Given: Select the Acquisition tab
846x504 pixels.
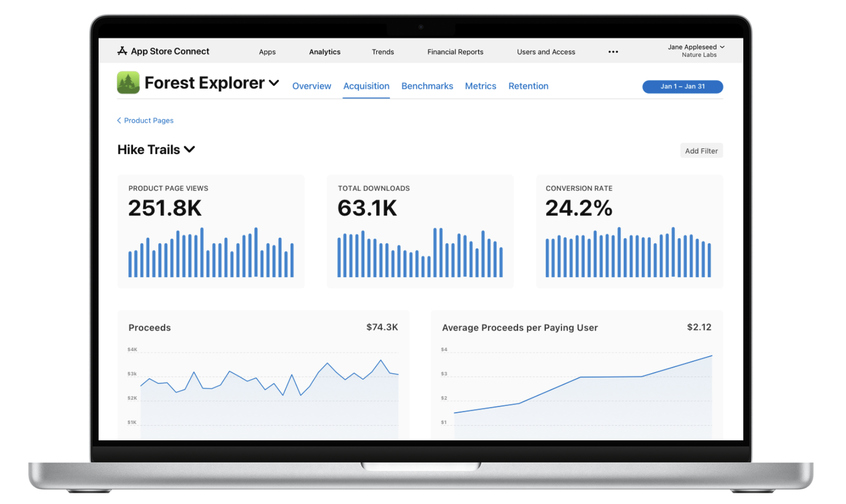Looking at the screenshot, I should 366,86.
